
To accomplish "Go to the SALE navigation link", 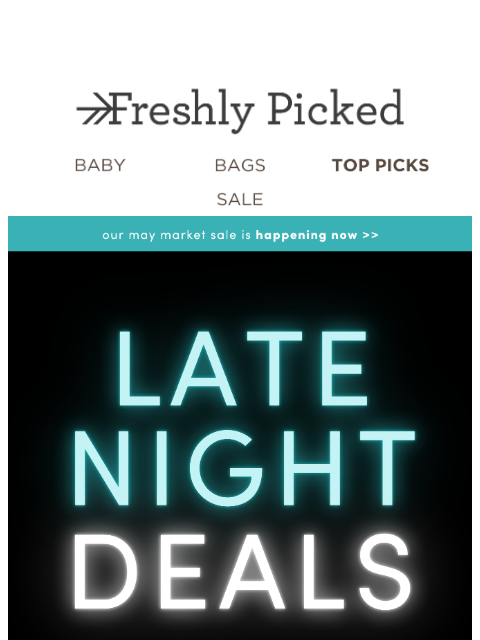I will (240, 199).
